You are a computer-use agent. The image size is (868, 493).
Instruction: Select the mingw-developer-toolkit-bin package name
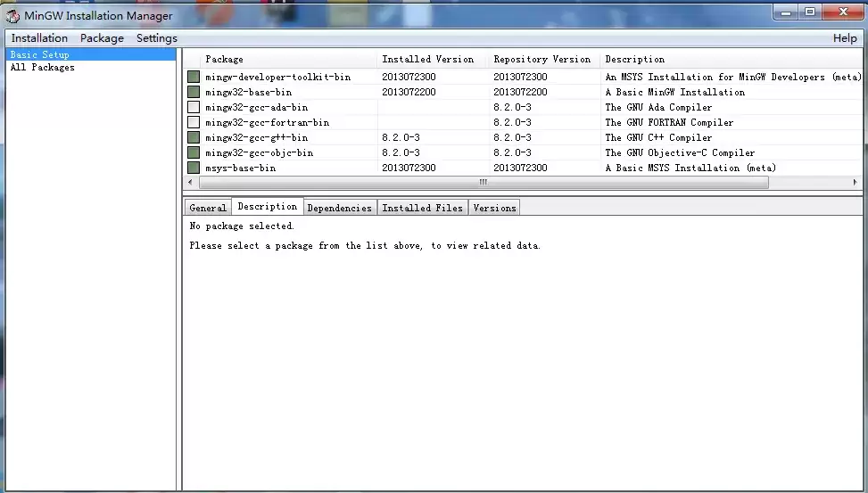pyautogui.click(x=278, y=77)
